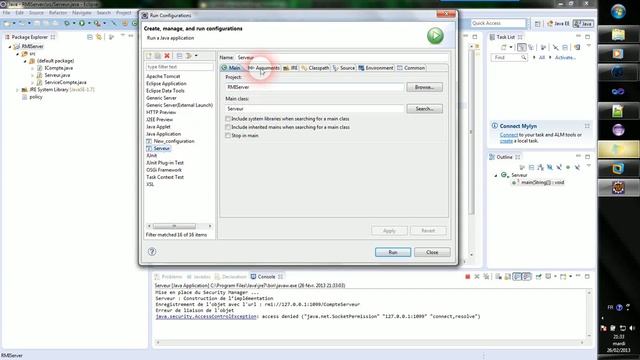Click the AccessControlException link in console
Image resolution: width=640 pixels, height=360 pixels.
[x=206, y=316]
